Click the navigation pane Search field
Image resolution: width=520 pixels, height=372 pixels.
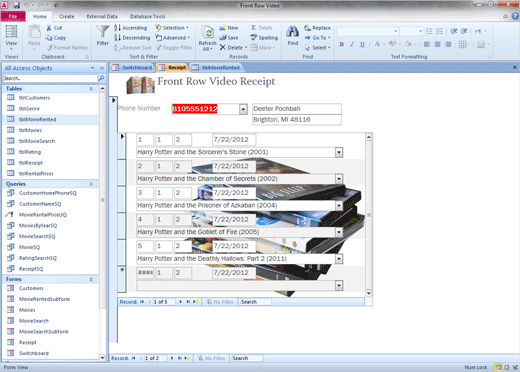(50, 78)
